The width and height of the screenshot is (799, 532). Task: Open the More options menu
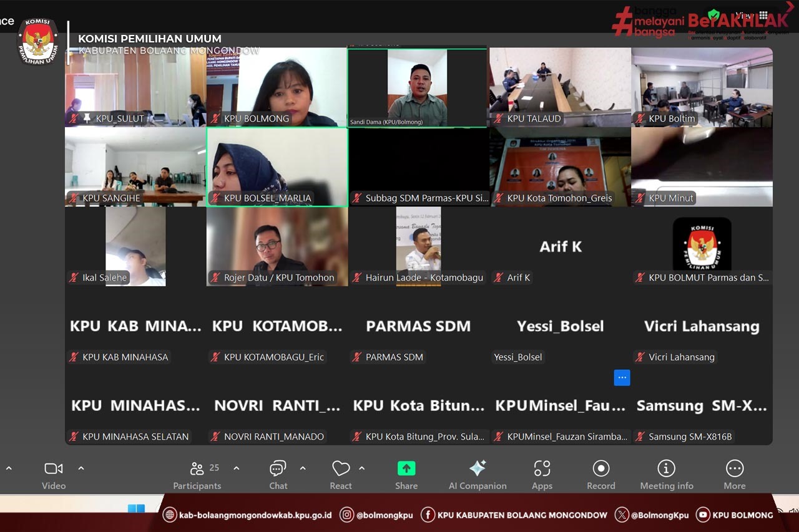[734, 475]
